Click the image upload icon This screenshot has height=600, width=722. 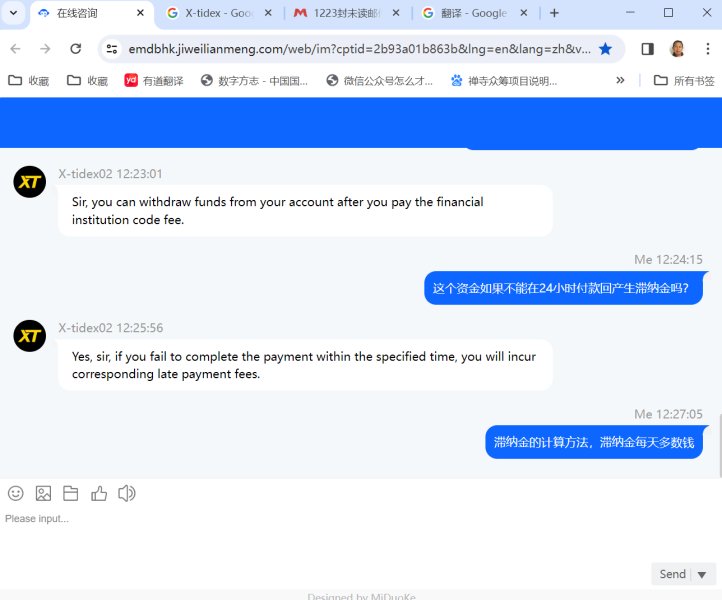(x=43, y=493)
